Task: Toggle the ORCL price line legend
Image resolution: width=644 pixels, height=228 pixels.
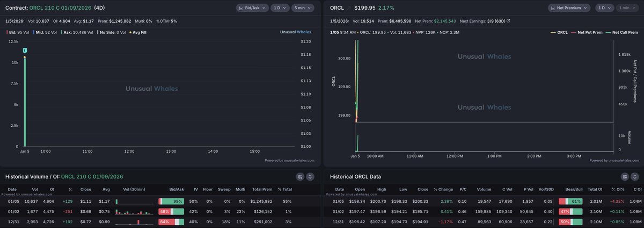Action: (560, 32)
